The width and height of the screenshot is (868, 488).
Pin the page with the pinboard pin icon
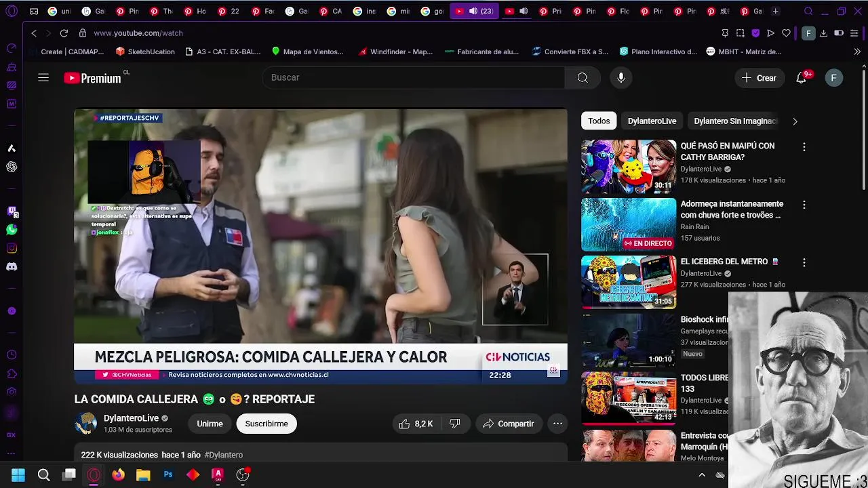(725, 33)
